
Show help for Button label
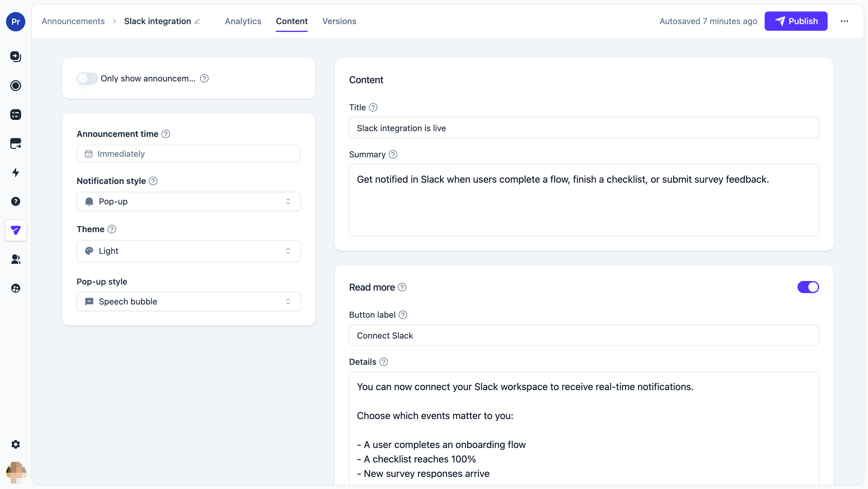click(x=403, y=315)
